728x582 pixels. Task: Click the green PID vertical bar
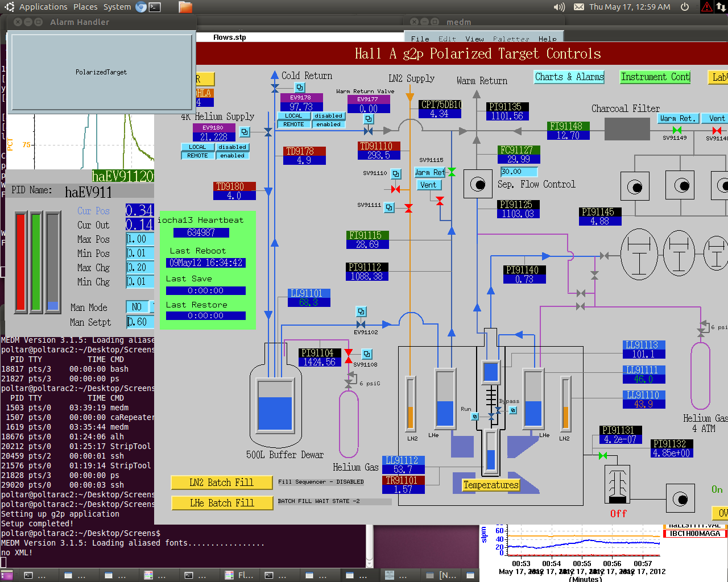[36, 261]
